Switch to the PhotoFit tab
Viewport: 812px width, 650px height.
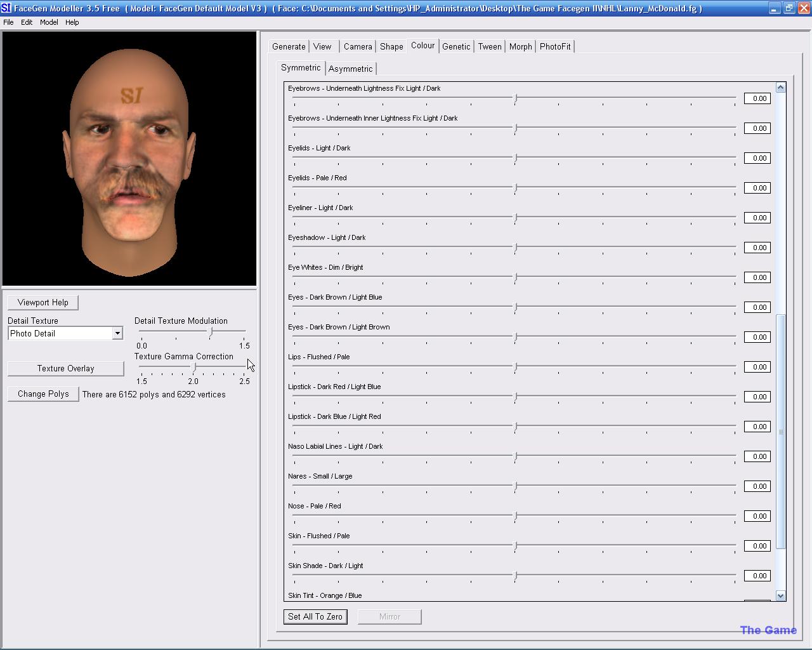point(555,46)
